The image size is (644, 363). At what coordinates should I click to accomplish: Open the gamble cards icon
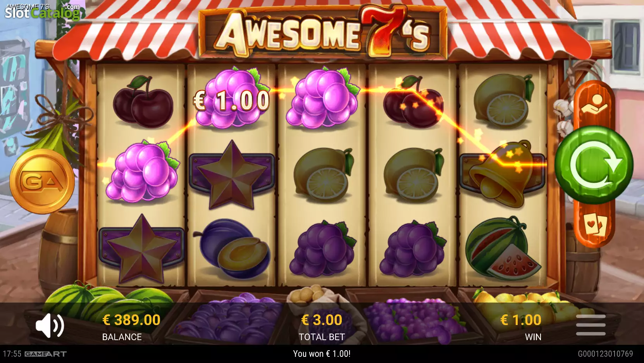[x=595, y=224]
